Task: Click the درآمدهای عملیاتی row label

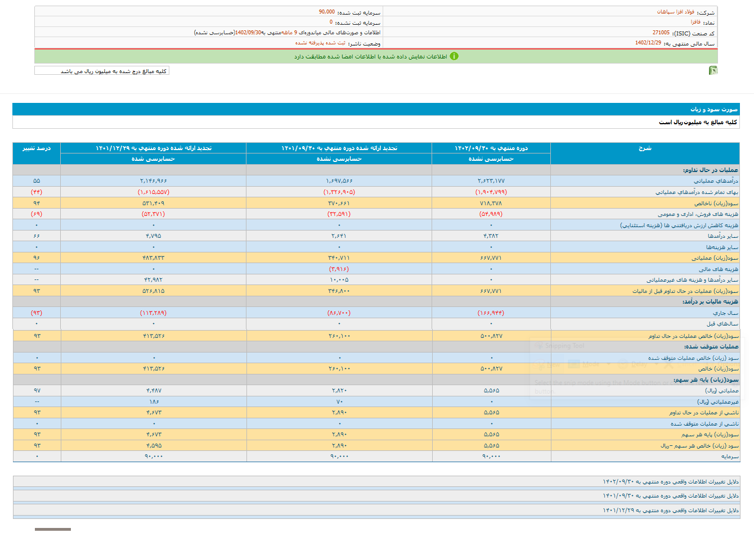Action: point(715,181)
